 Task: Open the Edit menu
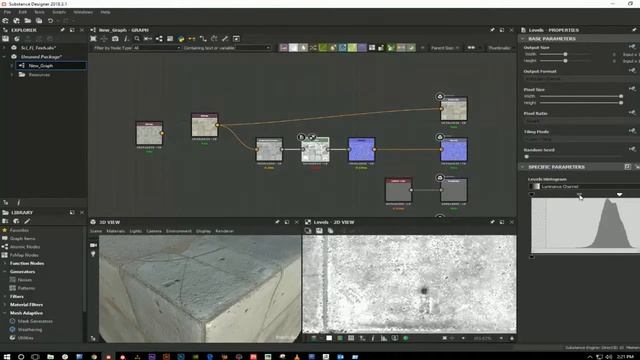click(x=22, y=12)
